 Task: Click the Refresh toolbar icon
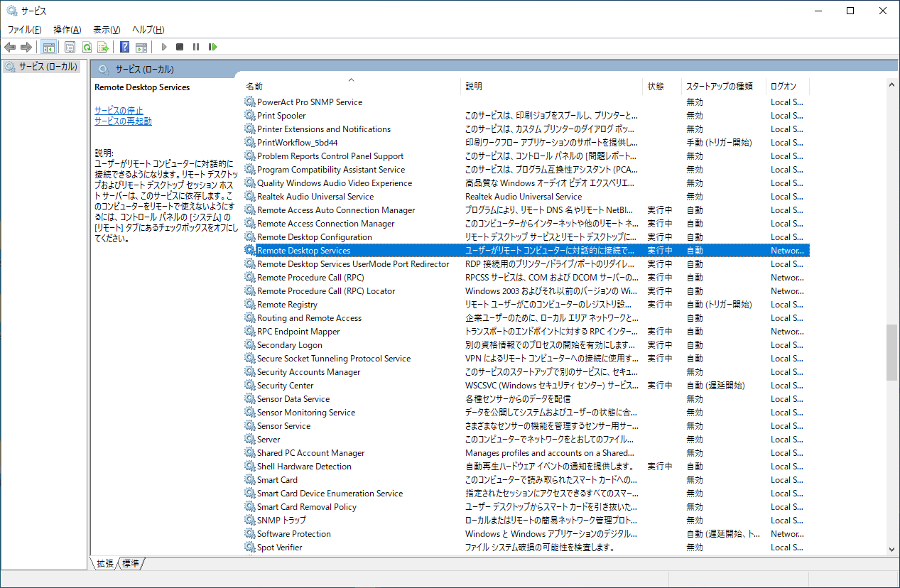[87, 47]
